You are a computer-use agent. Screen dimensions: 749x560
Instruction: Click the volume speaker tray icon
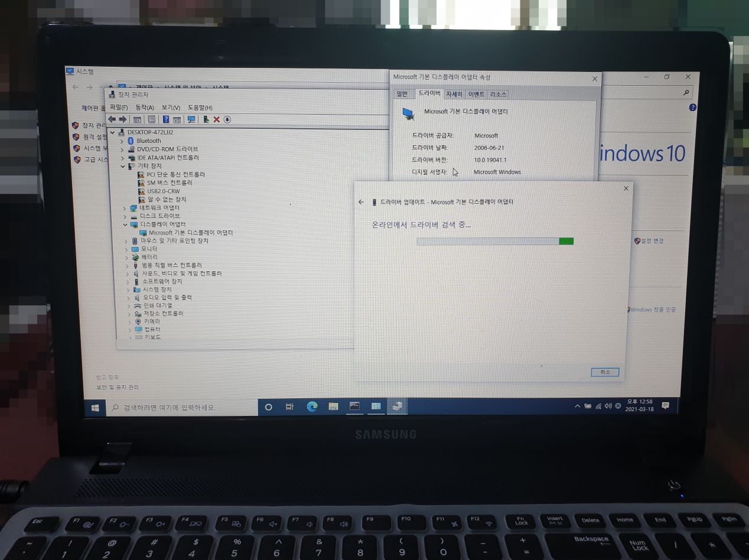coord(608,406)
